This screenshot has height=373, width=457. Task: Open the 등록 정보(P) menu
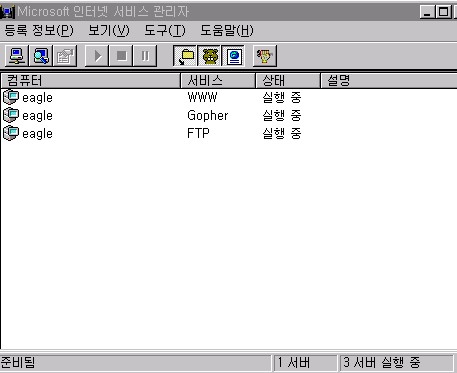coord(39,31)
